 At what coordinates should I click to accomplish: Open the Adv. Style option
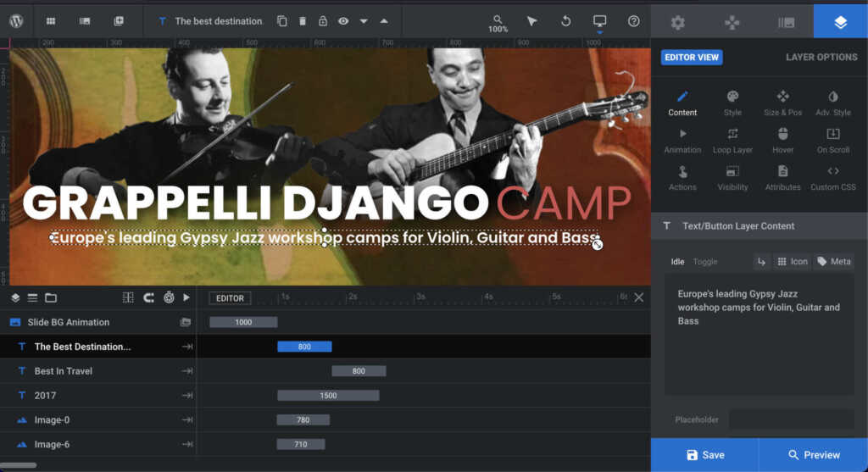point(833,103)
